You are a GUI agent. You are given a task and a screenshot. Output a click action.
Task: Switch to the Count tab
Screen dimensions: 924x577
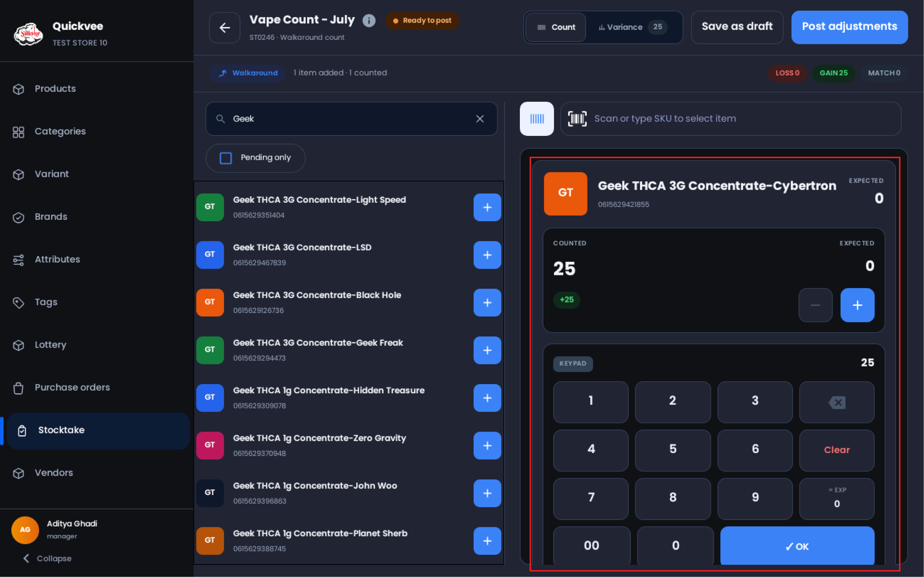pos(556,27)
